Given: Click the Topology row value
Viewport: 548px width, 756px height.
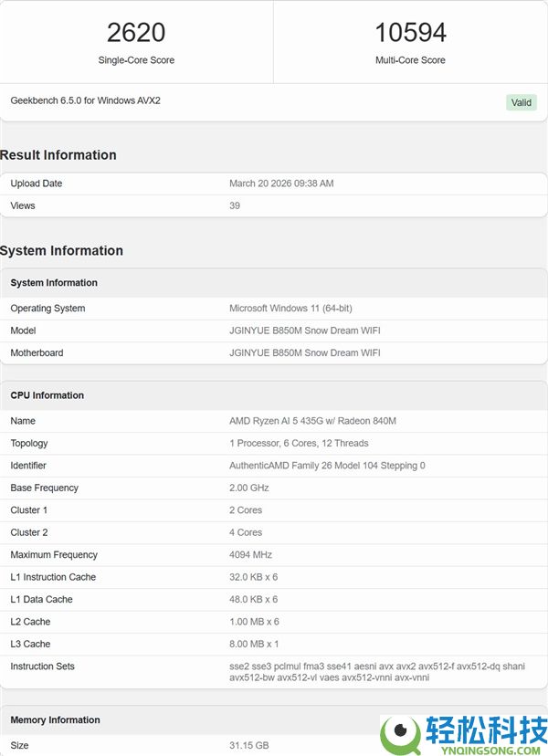Looking at the screenshot, I should pos(299,443).
